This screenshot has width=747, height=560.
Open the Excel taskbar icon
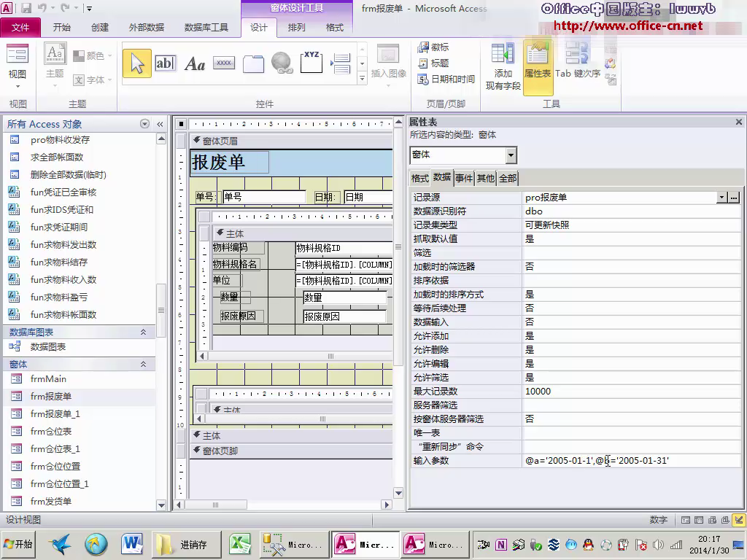click(241, 544)
